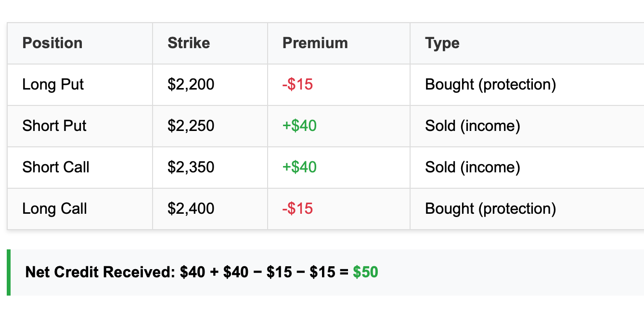
Task: Click the $2,250 strike value
Action: pyautogui.click(x=191, y=126)
